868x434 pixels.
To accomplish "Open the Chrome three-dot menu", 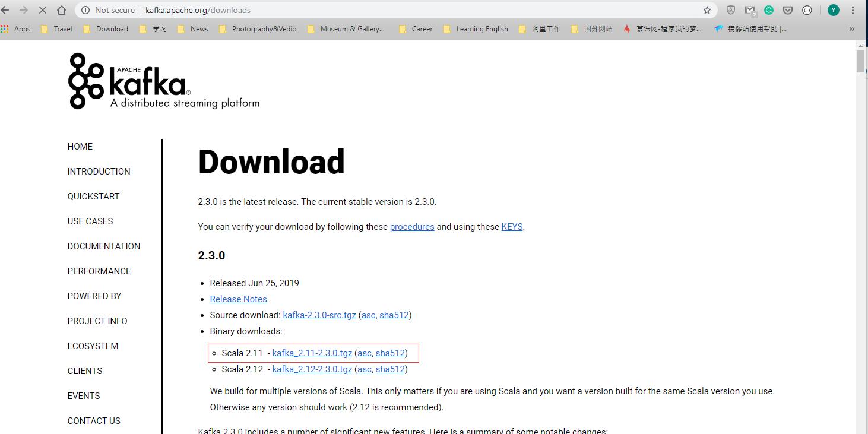I will click(x=854, y=10).
